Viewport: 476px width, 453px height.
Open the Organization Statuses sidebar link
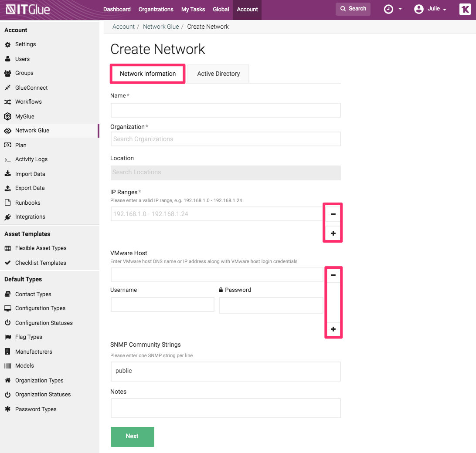coord(43,395)
